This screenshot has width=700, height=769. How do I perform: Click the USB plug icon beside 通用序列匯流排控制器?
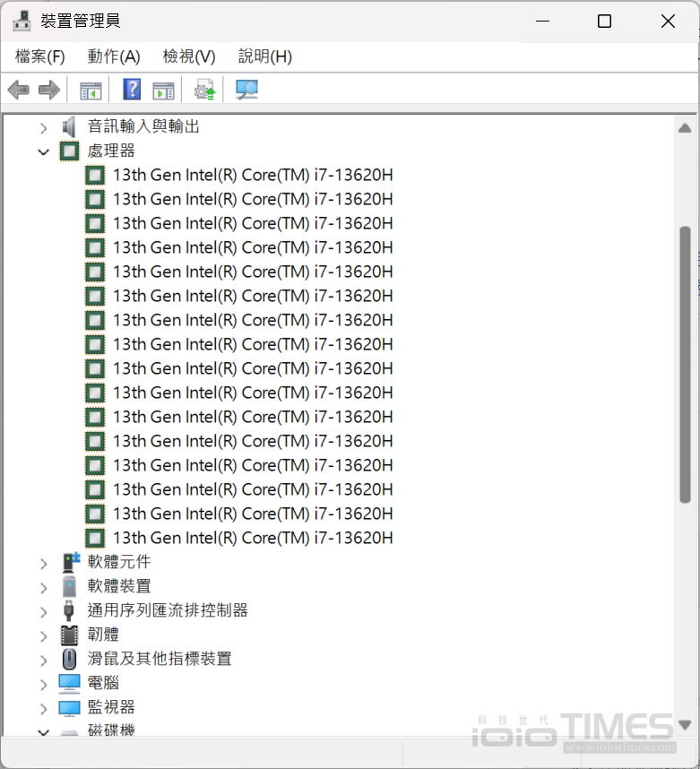click(69, 610)
